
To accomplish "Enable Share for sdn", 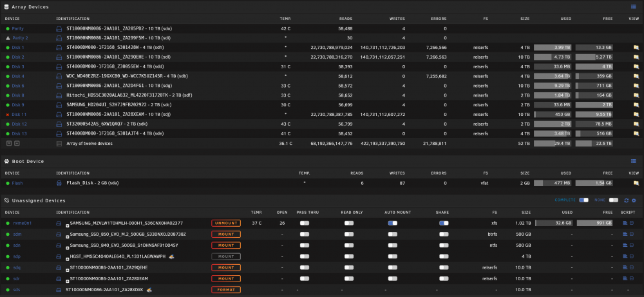I will tap(444, 245).
